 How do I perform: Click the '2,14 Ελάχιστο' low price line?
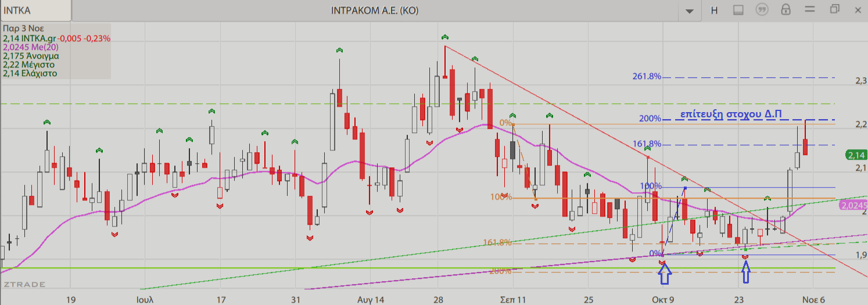point(30,74)
